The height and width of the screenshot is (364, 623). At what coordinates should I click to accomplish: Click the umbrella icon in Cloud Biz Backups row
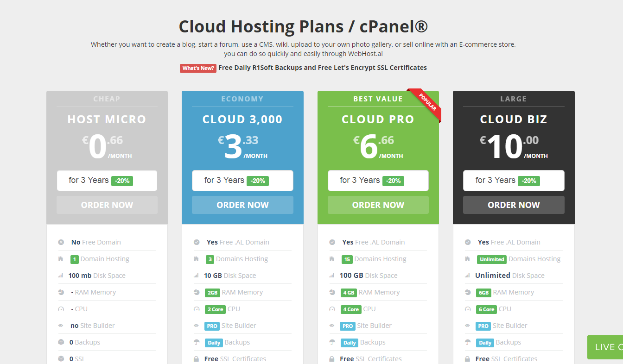(x=468, y=342)
